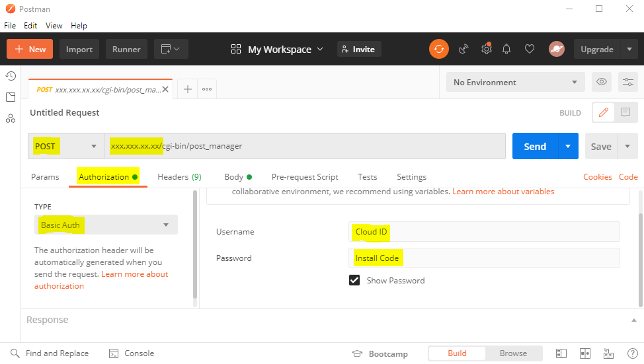Uncheck the Show Password checkbox
Viewport: 644px width, 364px height.
354,280
